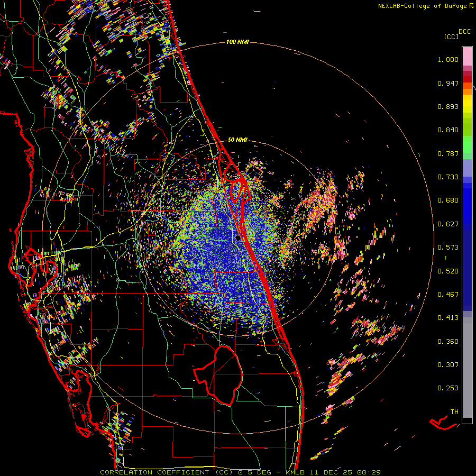Screen dimensions: 476x476
Task: Click the 0.307 color scale value
Action: (448, 364)
